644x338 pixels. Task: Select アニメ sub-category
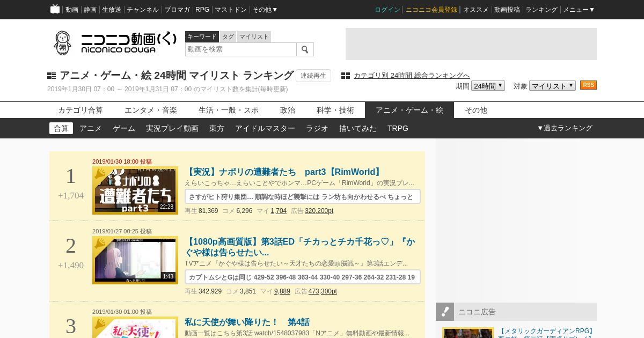(91, 128)
